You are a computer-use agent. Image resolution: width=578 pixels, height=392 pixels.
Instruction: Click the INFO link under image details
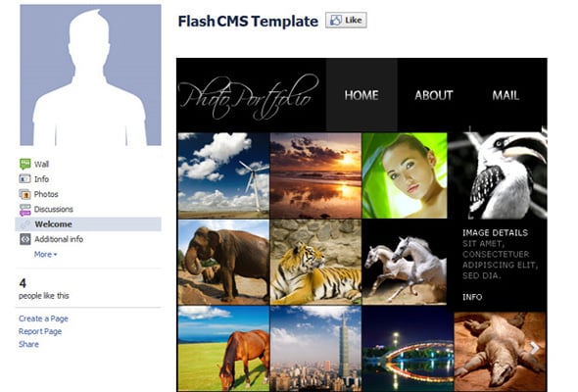point(472,297)
